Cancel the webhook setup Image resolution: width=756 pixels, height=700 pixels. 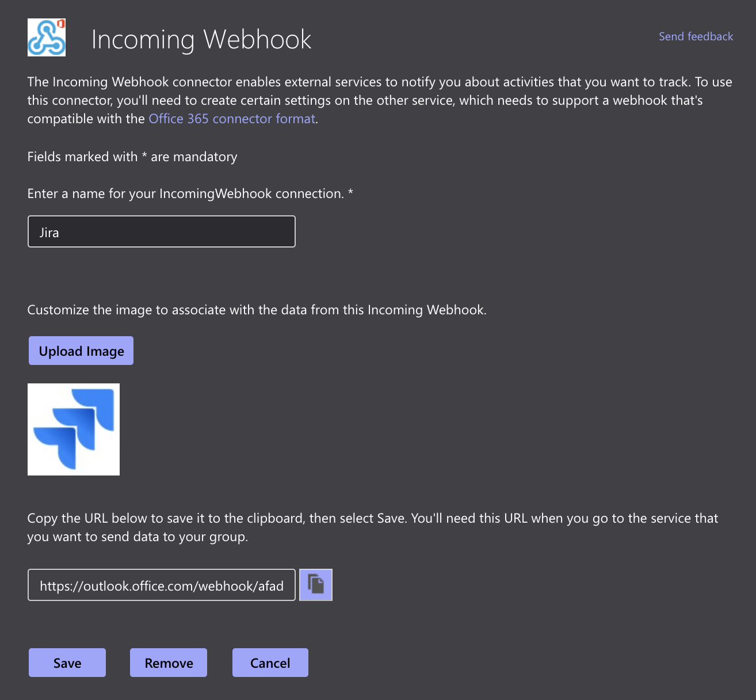[270, 663]
